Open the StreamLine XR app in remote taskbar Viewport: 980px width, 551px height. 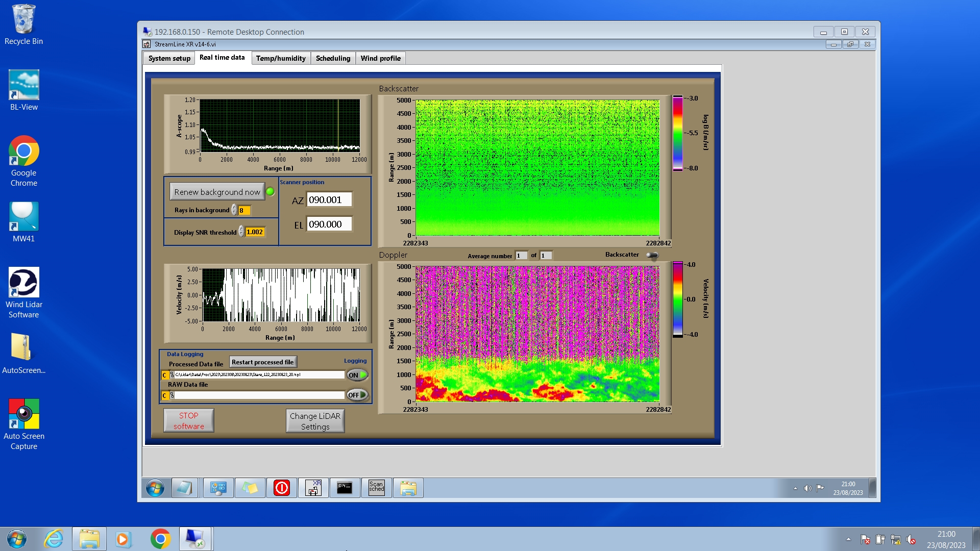click(313, 488)
